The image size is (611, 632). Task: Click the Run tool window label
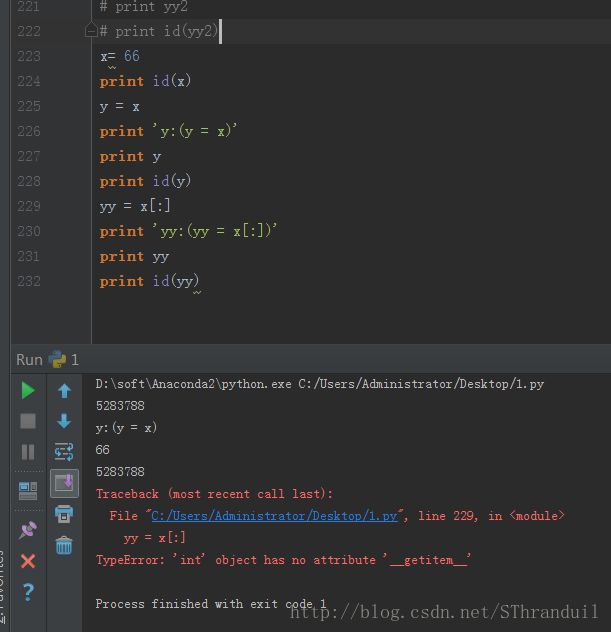(29, 360)
